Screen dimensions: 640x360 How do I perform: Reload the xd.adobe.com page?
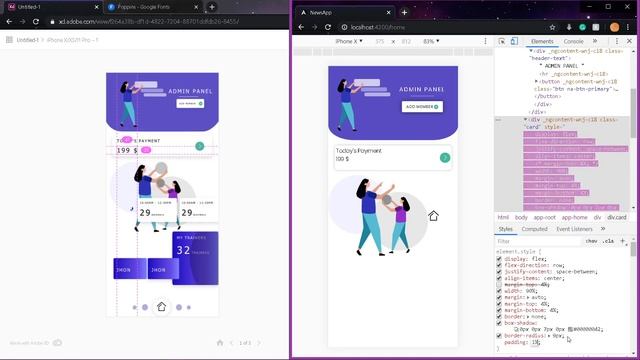[x=36, y=22]
